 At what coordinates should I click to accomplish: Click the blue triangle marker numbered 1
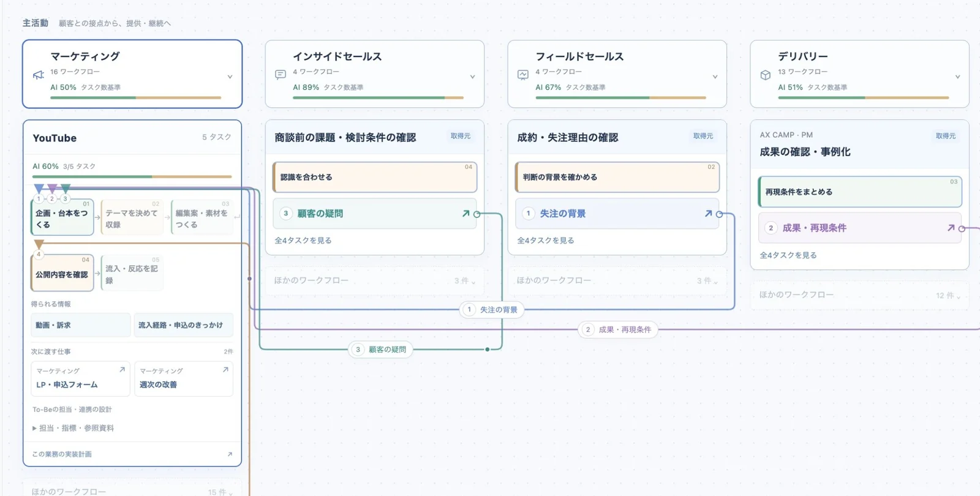[x=39, y=189]
